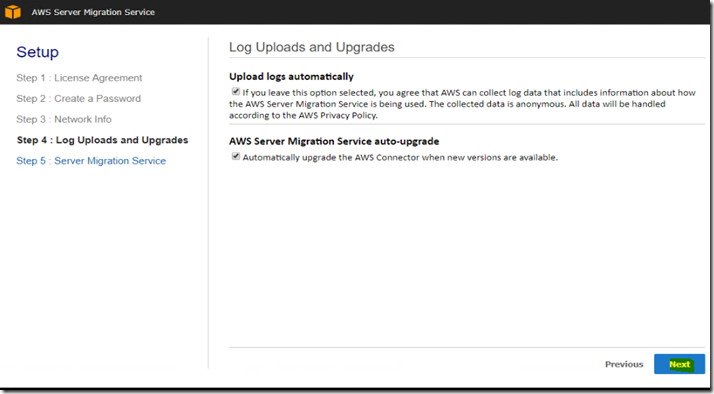This screenshot has height=394, width=714.
Task: Click the Next button
Action: pyautogui.click(x=679, y=364)
